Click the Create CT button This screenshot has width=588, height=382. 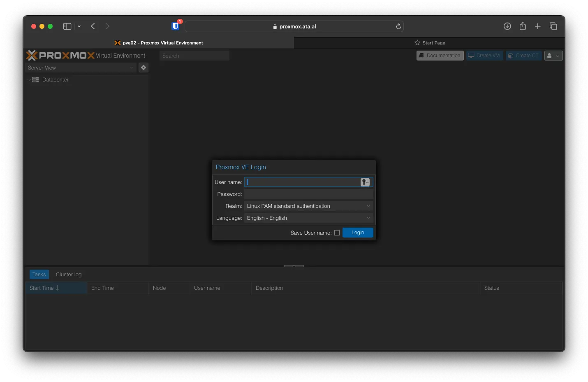(x=523, y=56)
